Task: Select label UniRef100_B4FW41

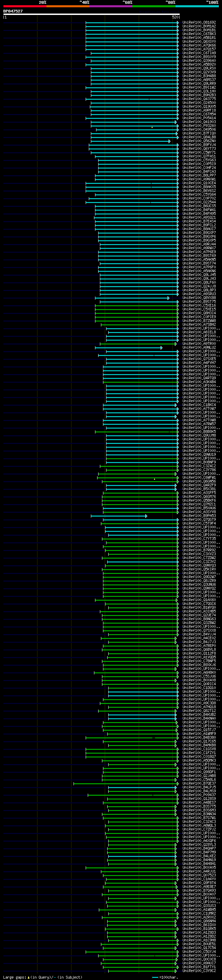Action: [x=199, y=210]
